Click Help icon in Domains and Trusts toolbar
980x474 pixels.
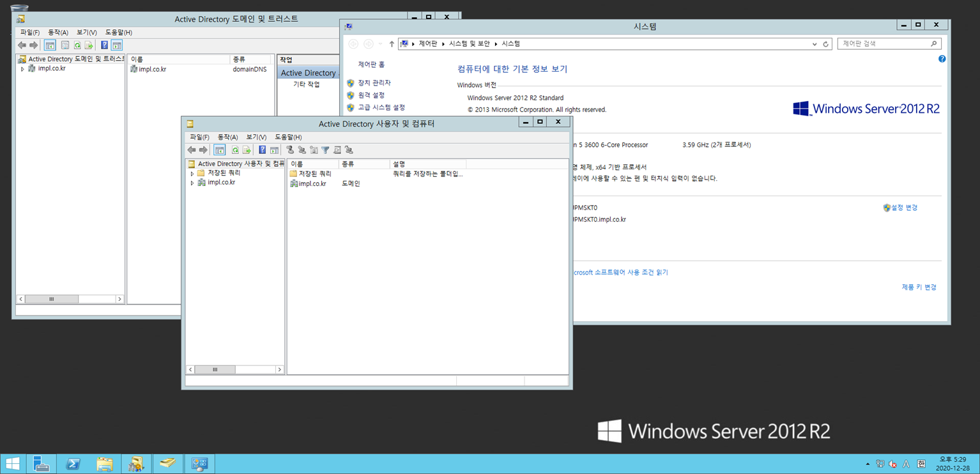pos(105,45)
